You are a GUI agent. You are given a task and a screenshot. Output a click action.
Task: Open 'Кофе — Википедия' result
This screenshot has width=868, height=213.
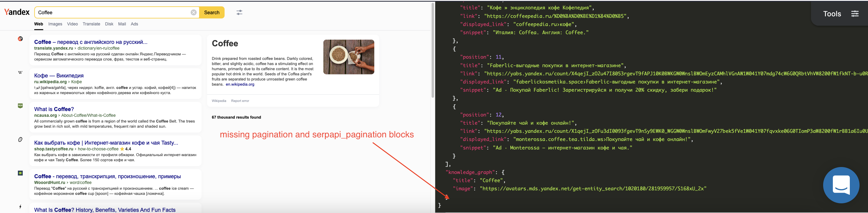pos(59,76)
